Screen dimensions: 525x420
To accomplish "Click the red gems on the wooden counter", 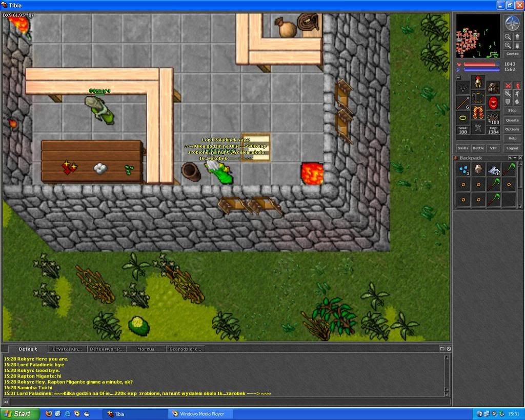I will point(69,167).
